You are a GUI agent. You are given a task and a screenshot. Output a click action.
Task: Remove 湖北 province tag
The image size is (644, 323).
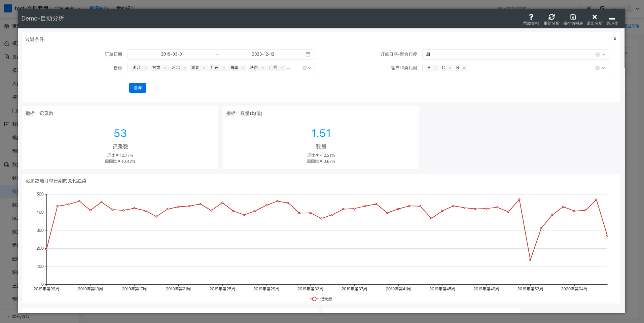(x=204, y=68)
